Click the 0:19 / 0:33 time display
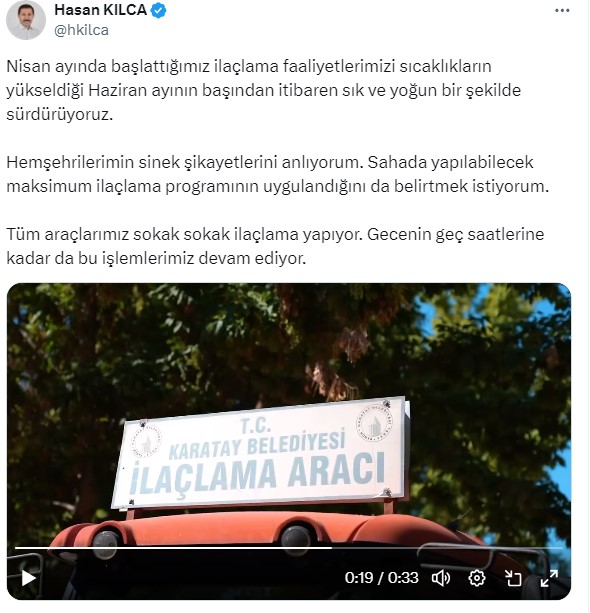The width and height of the screenshot is (590, 613). tap(381, 578)
